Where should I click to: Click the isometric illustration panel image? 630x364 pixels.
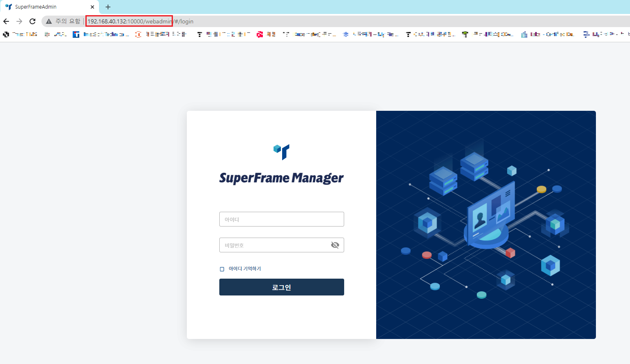pyautogui.click(x=486, y=225)
